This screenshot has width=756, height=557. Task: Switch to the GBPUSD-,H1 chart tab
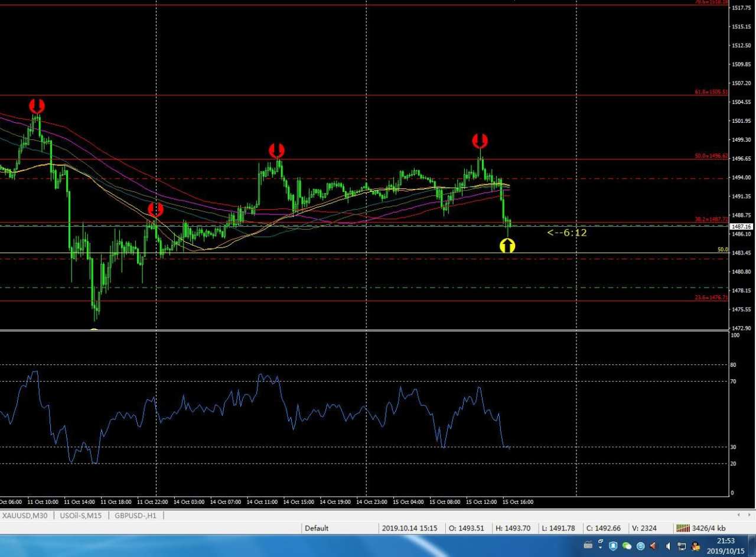[135, 515]
